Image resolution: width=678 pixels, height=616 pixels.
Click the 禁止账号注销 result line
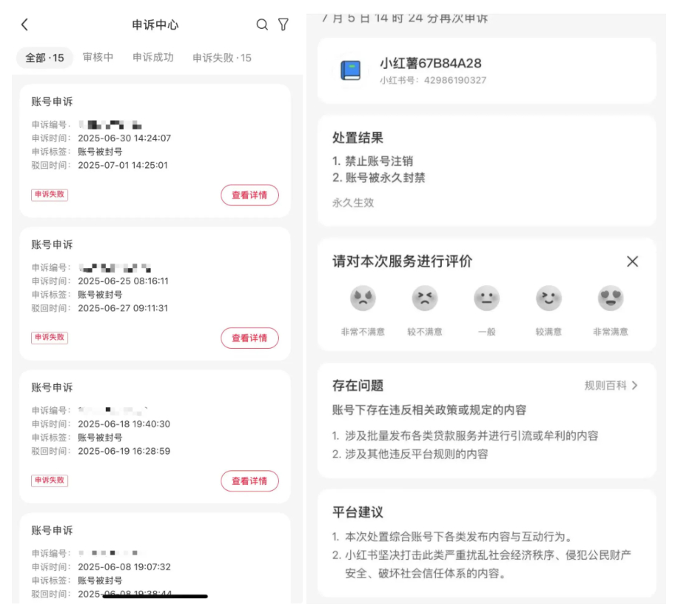[373, 161]
